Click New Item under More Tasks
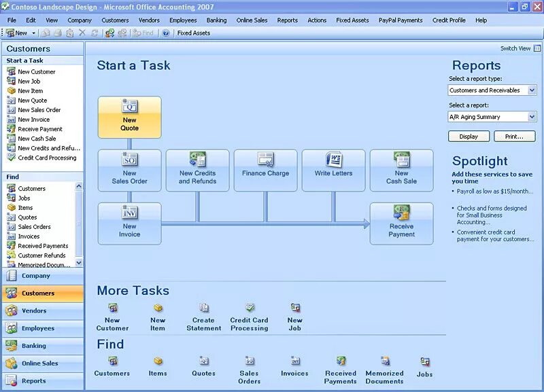Screen dimensions: 544x392 (x=158, y=317)
